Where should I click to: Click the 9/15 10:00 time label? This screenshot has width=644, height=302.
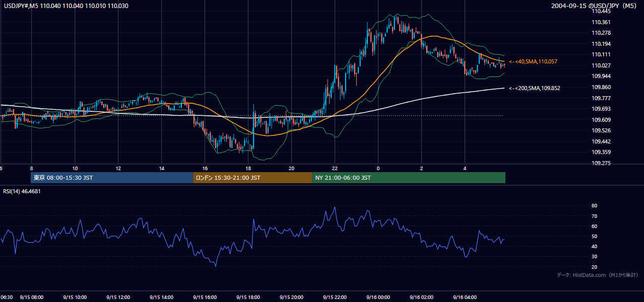coord(75,297)
